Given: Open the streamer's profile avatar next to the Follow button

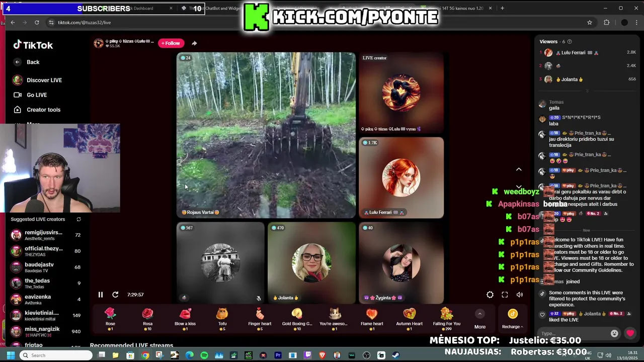Looking at the screenshot, I should pyautogui.click(x=99, y=43).
